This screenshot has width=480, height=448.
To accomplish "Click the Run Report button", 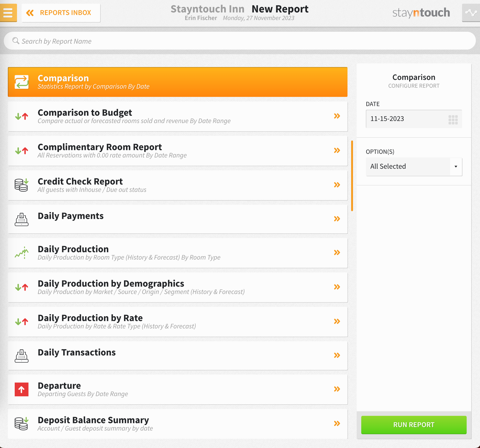I will [x=414, y=425].
